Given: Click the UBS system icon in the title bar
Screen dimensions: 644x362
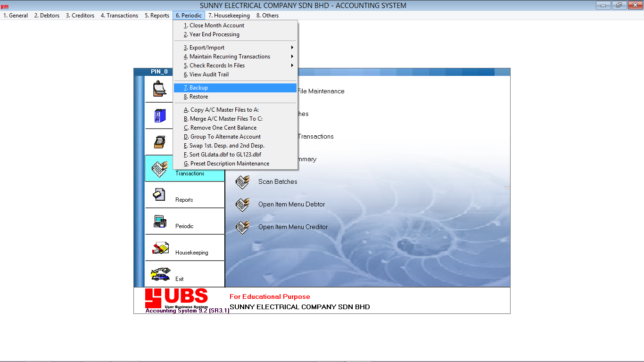Looking at the screenshot, I should point(5,5).
